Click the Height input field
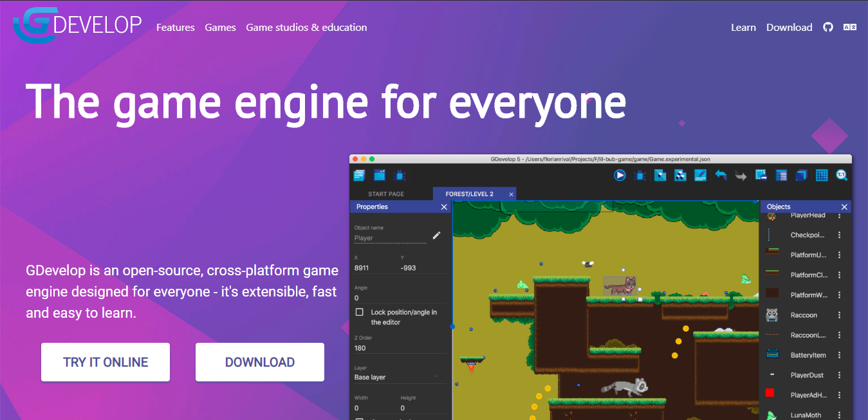This screenshot has width=868, height=420. pos(422,408)
